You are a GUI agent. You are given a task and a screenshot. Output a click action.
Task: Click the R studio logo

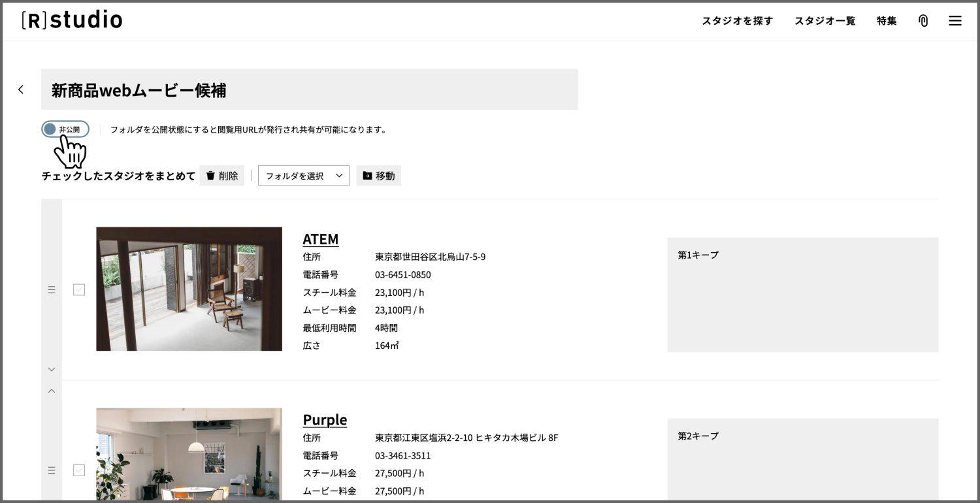[x=72, y=20]
